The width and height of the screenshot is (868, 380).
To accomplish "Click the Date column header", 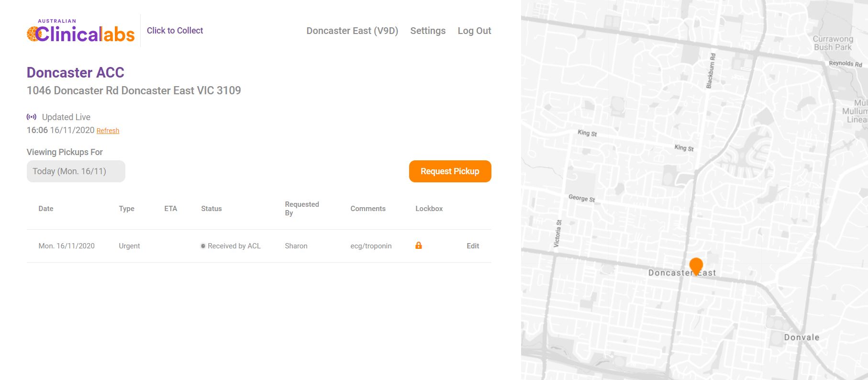I will click(46, 209).
